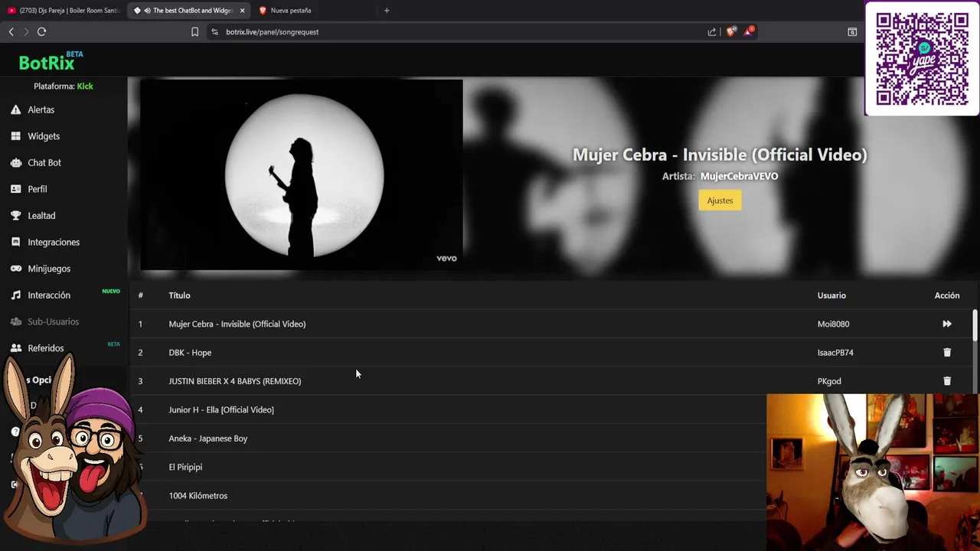Click the share page icon
The width and height of the screenshot is (980, 551).
(x=712, y=32)
